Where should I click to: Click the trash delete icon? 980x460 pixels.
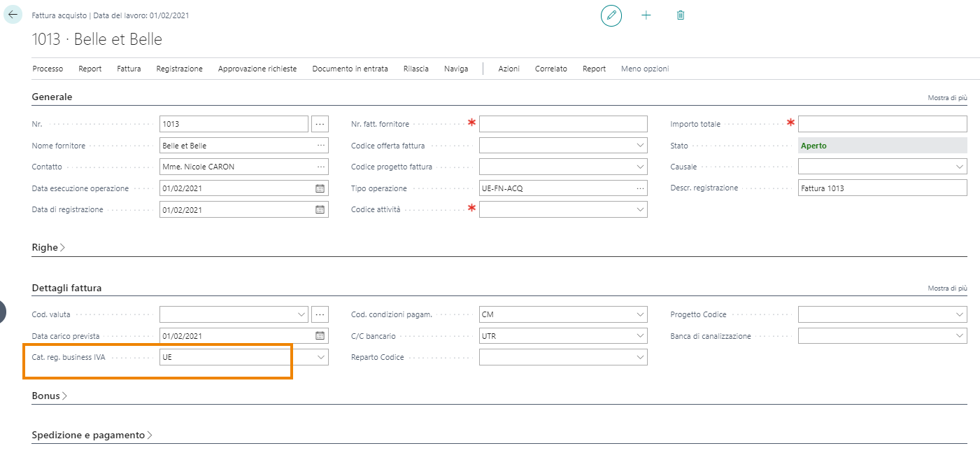pyautogui.click(x=681, y=15)
